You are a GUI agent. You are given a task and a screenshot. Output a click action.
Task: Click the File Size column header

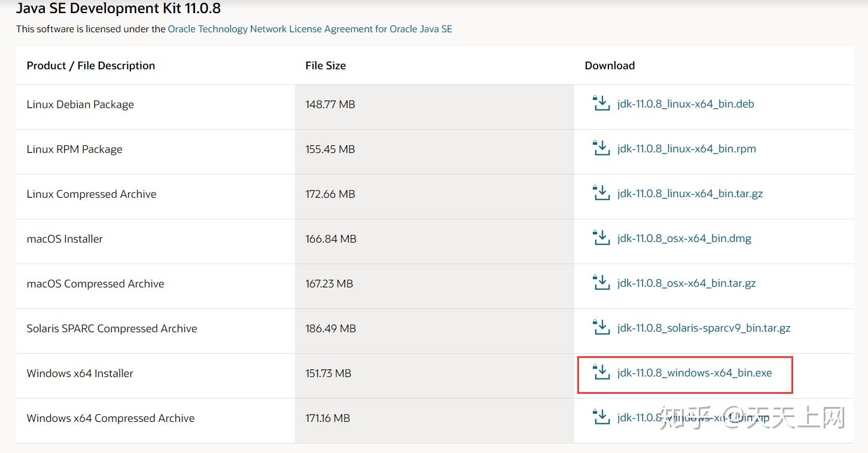tap(325, 66)
